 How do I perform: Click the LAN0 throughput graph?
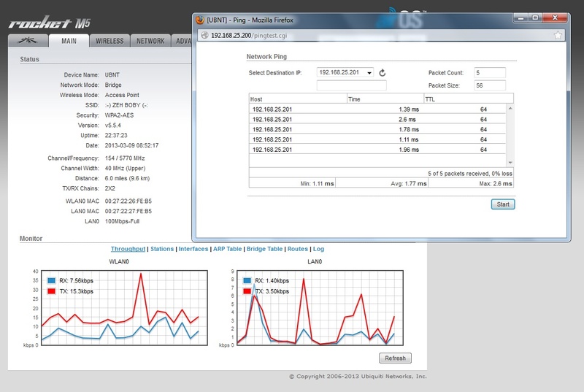(320, 308)
